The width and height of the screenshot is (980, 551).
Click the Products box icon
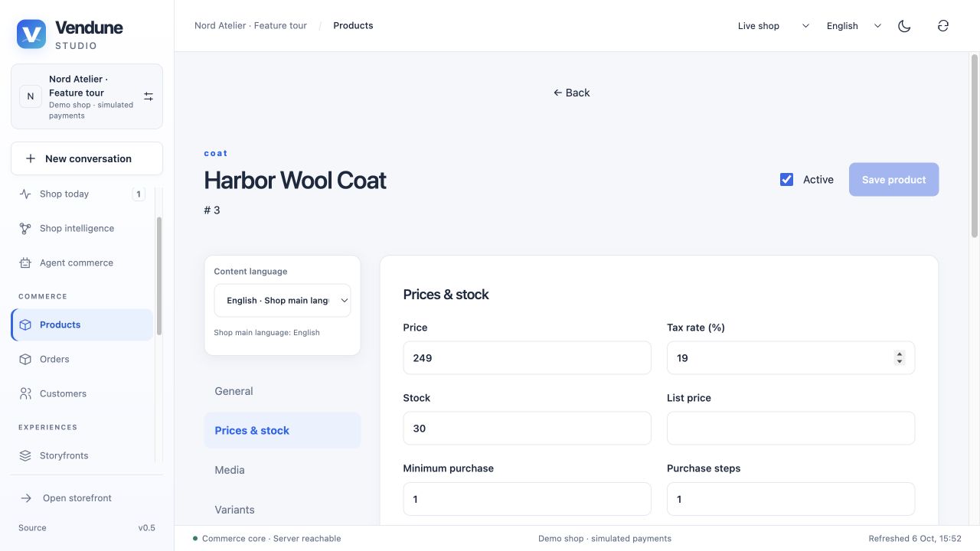coord(25,324)
